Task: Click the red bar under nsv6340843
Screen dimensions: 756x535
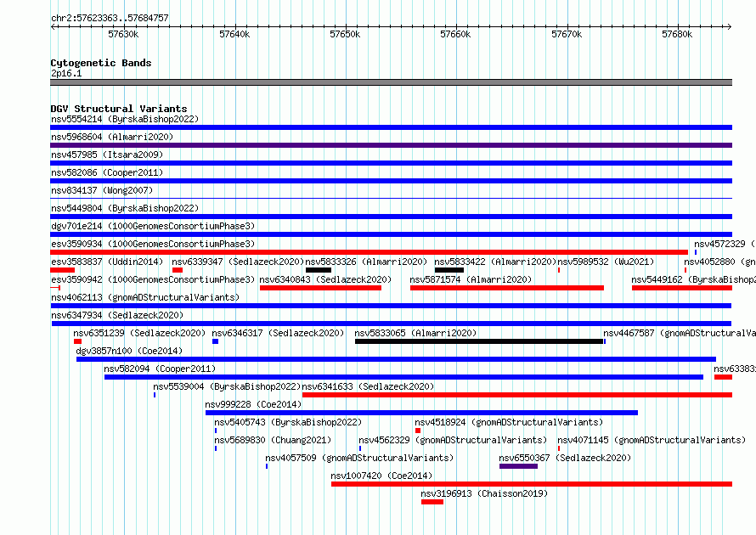Action: 320,288
